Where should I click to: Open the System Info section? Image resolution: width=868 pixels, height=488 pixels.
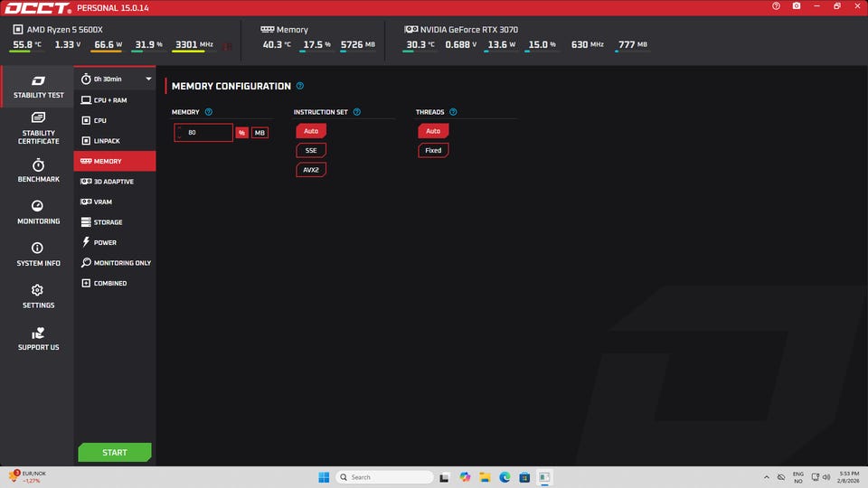click(38, 255)
